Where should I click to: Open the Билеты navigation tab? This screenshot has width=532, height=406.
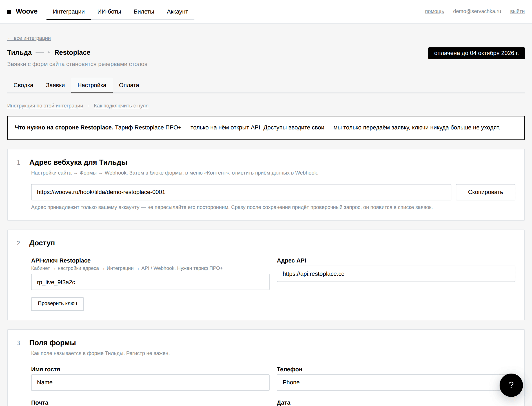144,12
